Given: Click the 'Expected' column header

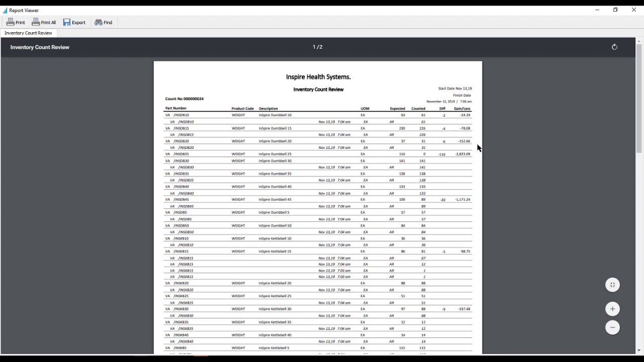Looking at the screenshot, I should (x=397, y=109).
